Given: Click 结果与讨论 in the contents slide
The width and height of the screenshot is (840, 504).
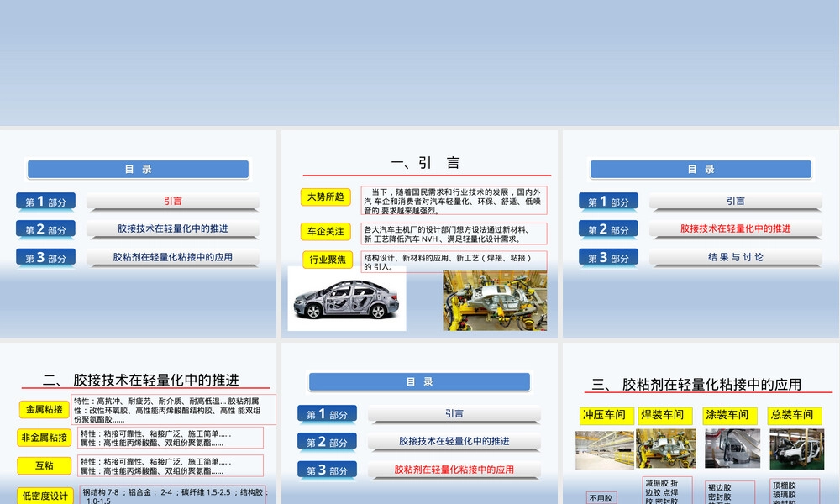Looking at the screenshot, I should pos(736,257).
